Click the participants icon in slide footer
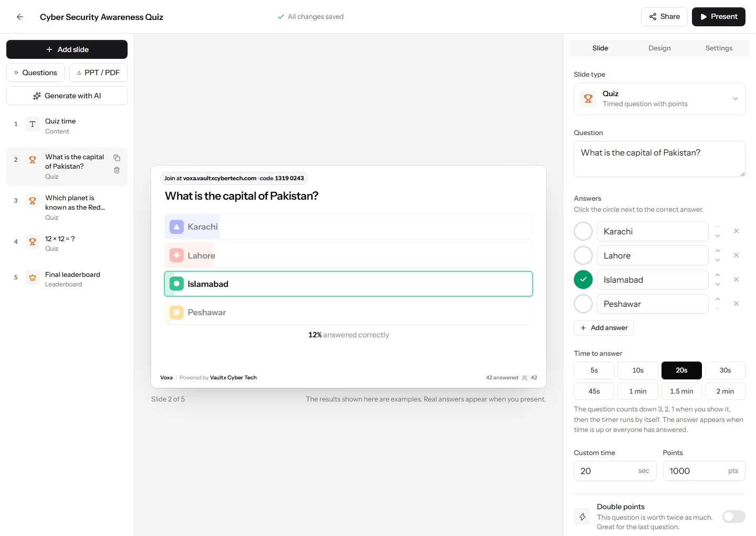This screenshot has width=756, height=536. pos(524,378)
